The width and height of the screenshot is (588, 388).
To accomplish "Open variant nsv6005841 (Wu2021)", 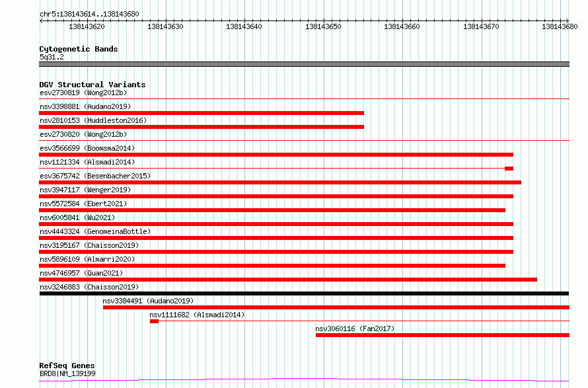I will pyautogui.click(x=77, y=217).
